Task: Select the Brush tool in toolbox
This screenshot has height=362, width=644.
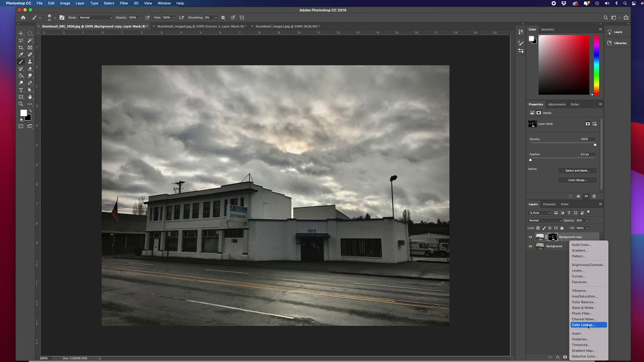Action: tap(21, 61)
